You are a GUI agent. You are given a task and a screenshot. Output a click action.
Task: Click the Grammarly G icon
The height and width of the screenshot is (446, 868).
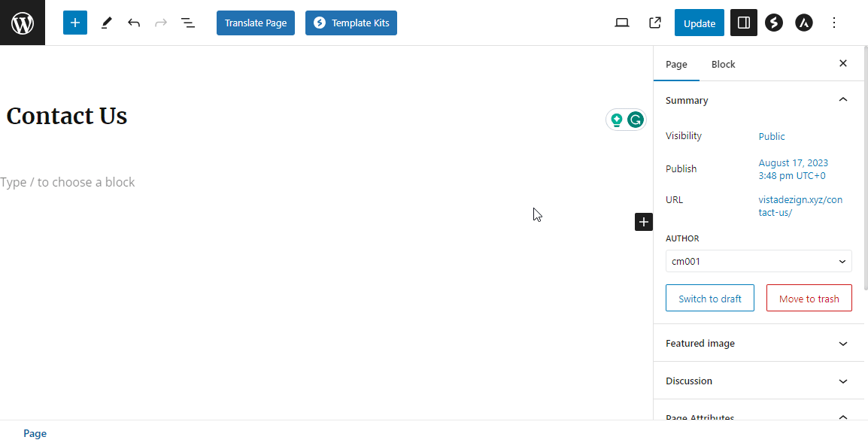(636, 120)
